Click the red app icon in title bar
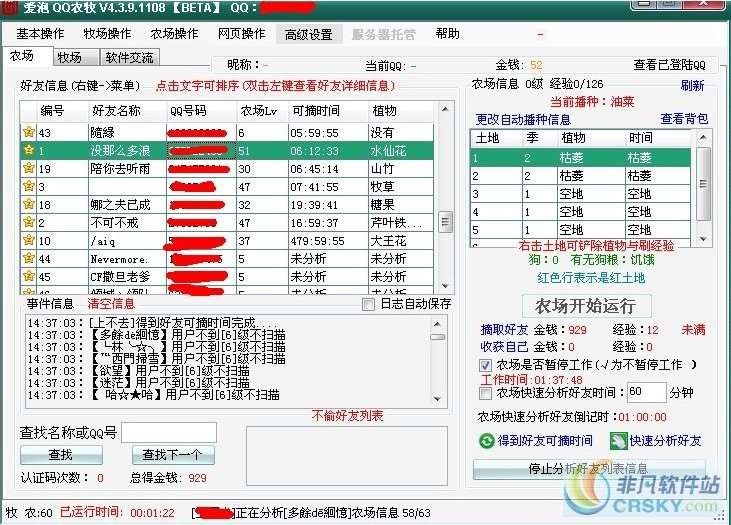The image size is (731, 525). coord(10,7)
